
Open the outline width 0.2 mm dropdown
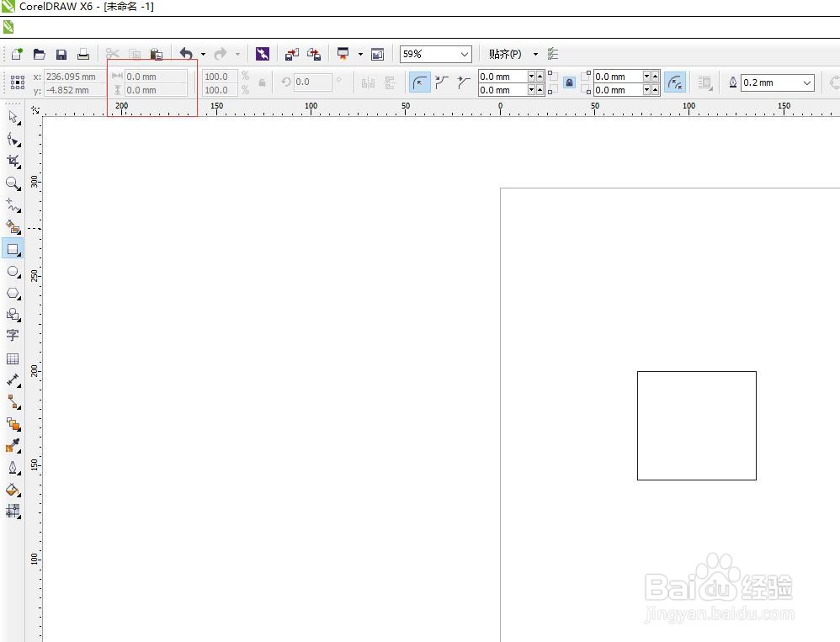[x=807, y=82]
